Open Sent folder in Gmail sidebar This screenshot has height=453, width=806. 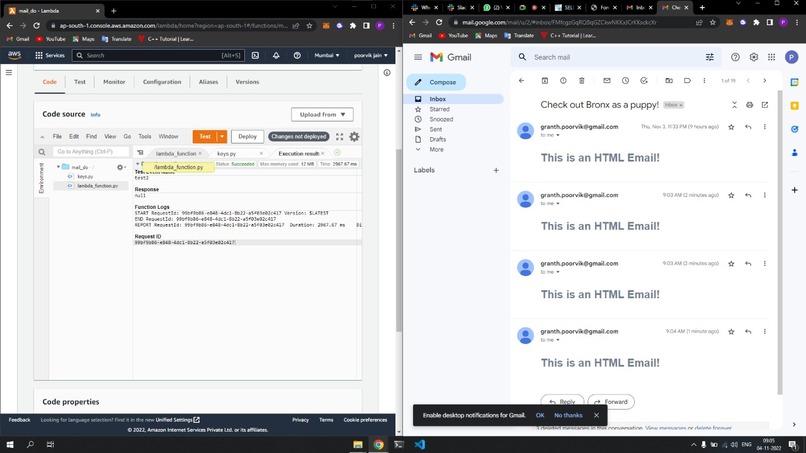point(435,130)
